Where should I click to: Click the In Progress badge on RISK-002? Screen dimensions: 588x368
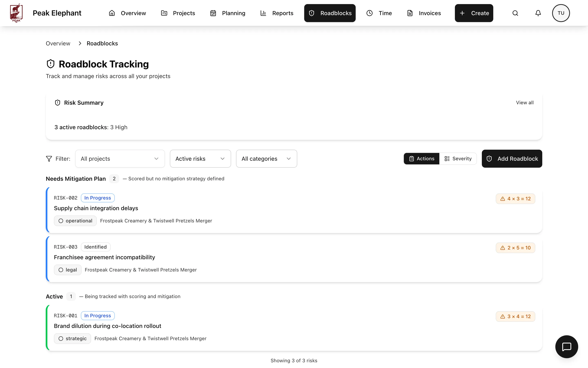98,198
